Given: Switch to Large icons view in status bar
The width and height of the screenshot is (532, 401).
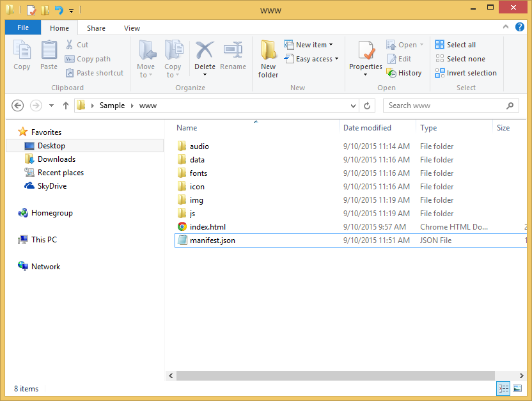Looking at the screenshot, I should pyautogui.click(x=517, y=388).
